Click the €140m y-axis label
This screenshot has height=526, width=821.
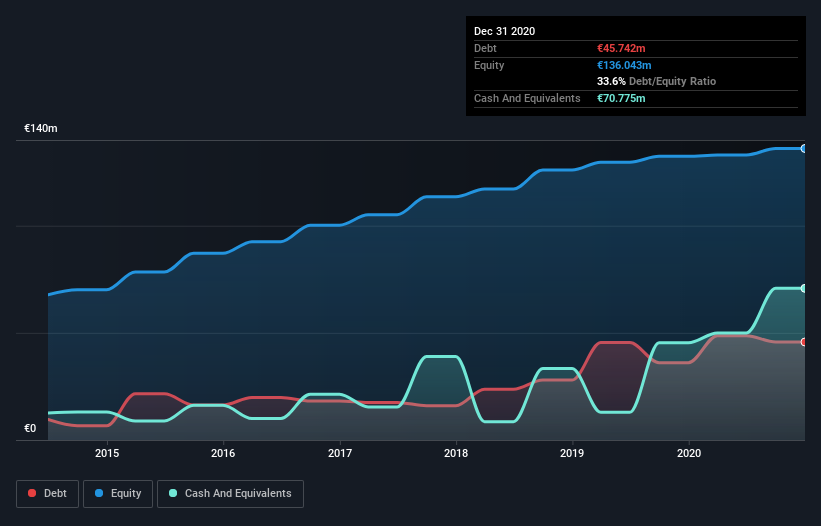coord(41,129)
